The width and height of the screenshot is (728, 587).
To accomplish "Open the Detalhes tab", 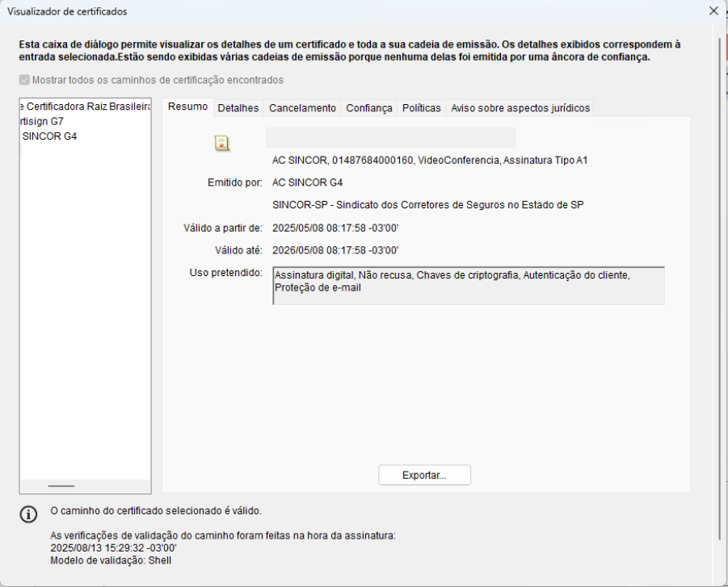I will click(238, 108).
